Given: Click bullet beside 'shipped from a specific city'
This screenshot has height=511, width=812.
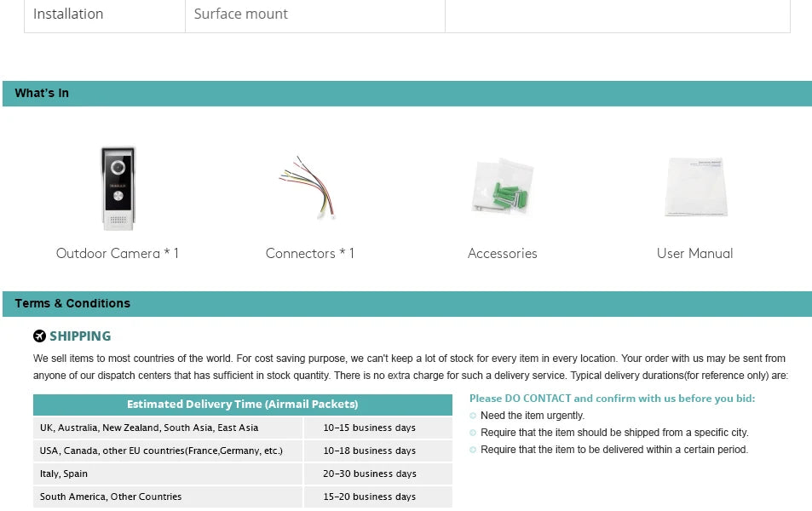Looking at the screenshot, I should pos(473,433).
